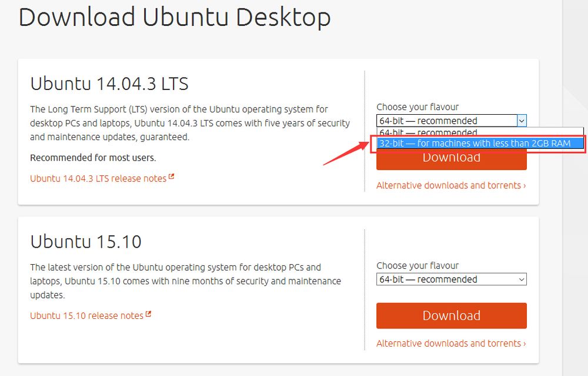Image resolution: width=588 pixels, height=376 pixels.
Task: Select the 32-bit option for low RAM machines
Action: pos(480,144)
